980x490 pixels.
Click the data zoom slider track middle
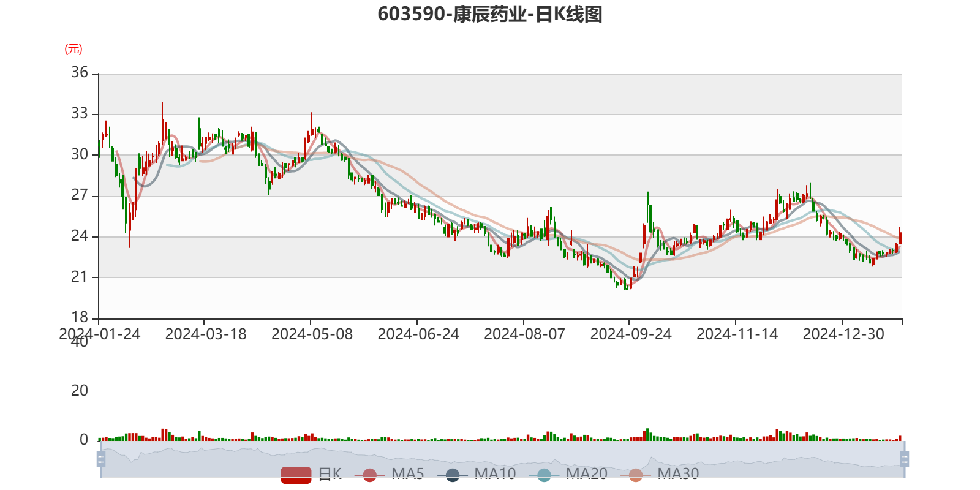503,459
